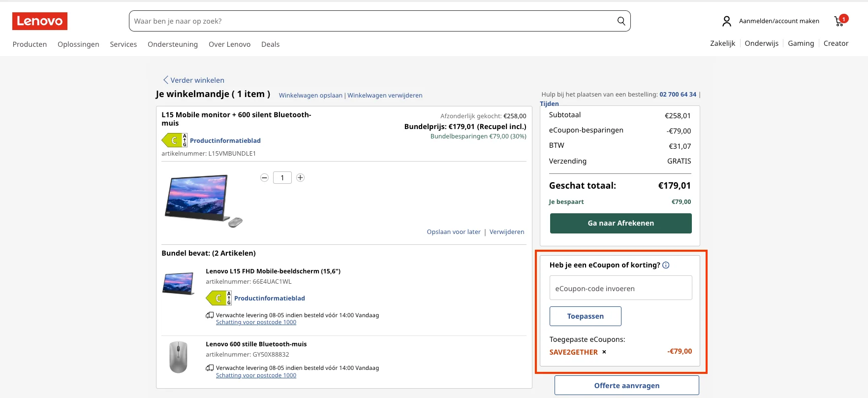868x398 pixels.
Task: Open the Producten menu
Action: point(30,44)
